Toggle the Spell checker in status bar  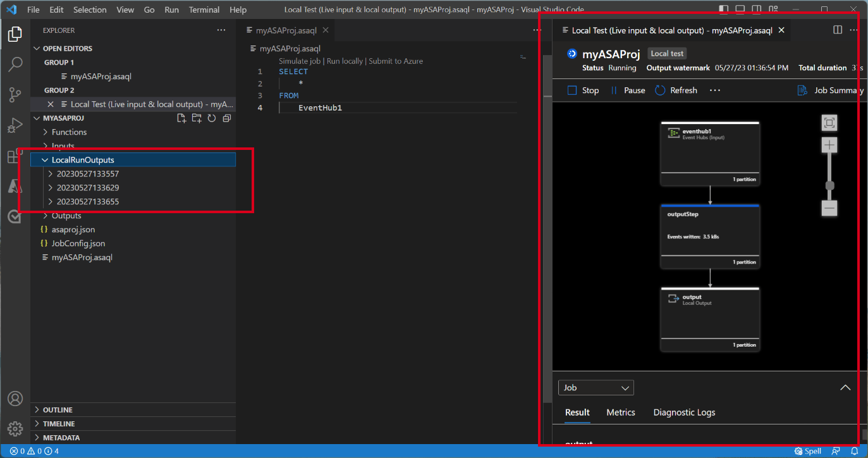[807, 450]
